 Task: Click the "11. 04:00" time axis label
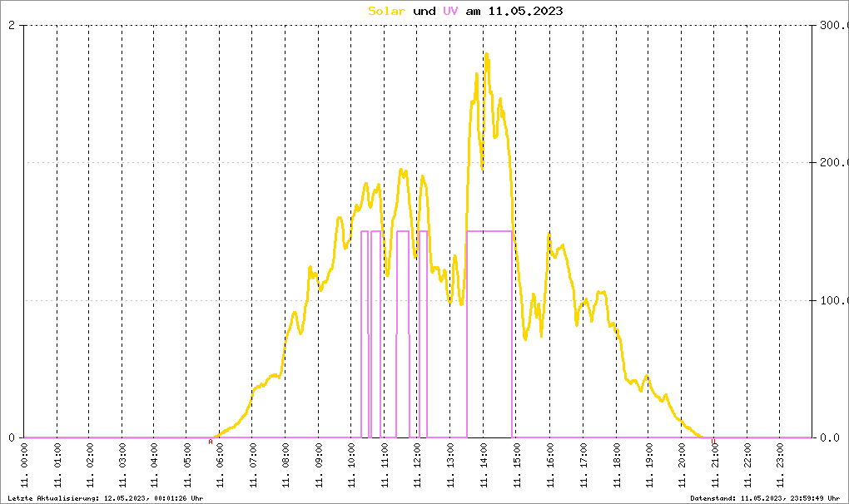pyautogui.click(x=154, y=465)
